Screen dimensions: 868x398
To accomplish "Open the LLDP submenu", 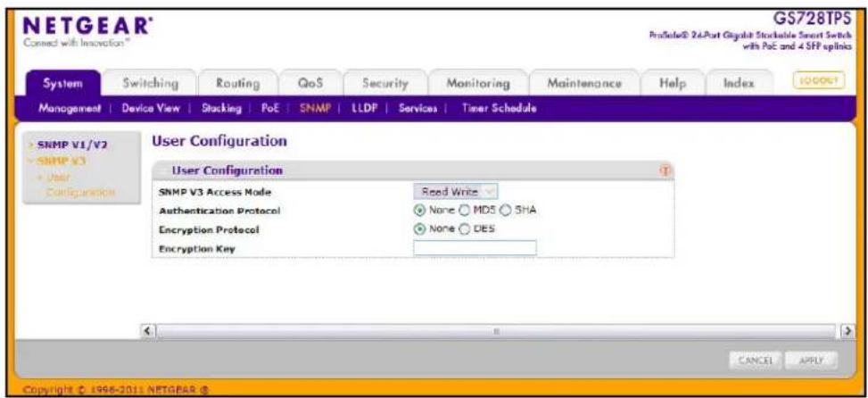I will coord(363,108).
